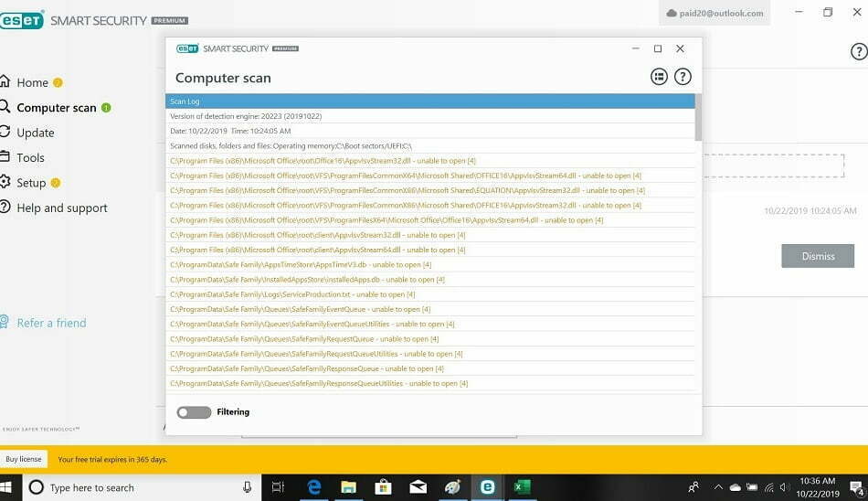This screenshot has width=868, height=501.
Task: Click the Home status badge
Action: tap(58, 82)
